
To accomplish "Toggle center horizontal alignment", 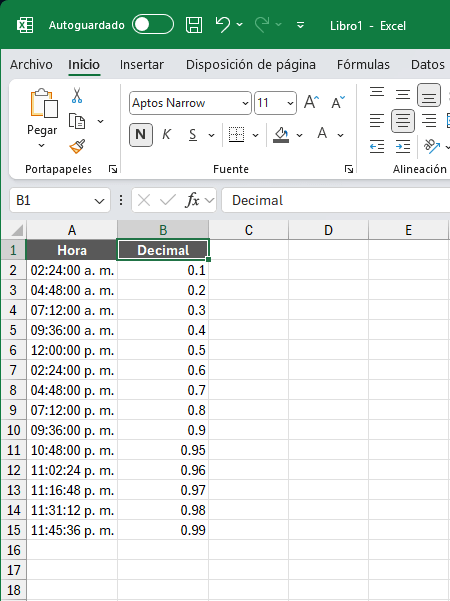I will (x=403, y=121).
